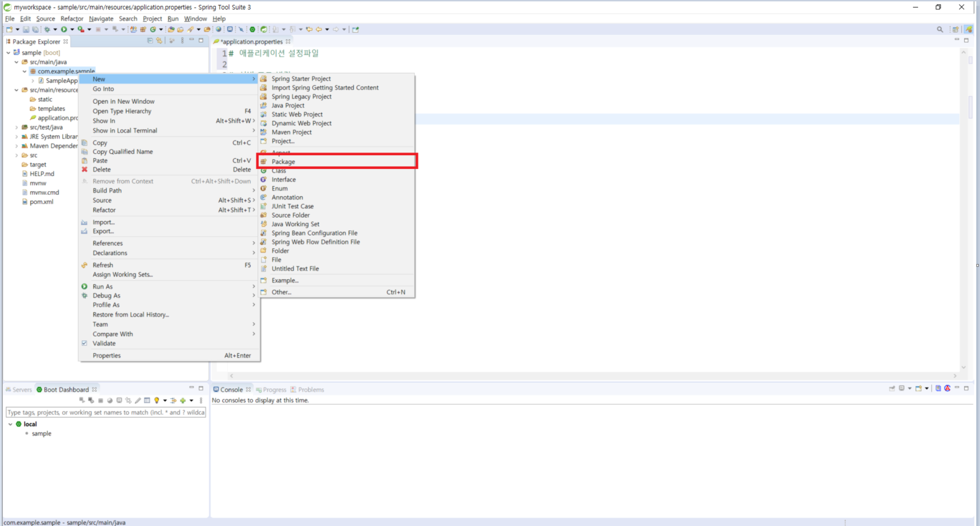Choose Refresh in the context menu
This screenshot has height=526, width=980.
click(169, 265)
